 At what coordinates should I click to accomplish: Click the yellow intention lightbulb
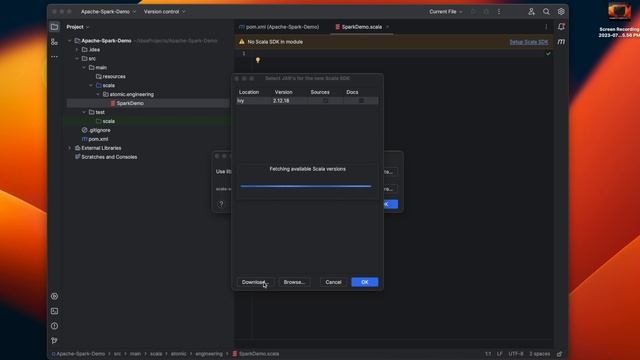pyautogui.click(x=258, y=60)
